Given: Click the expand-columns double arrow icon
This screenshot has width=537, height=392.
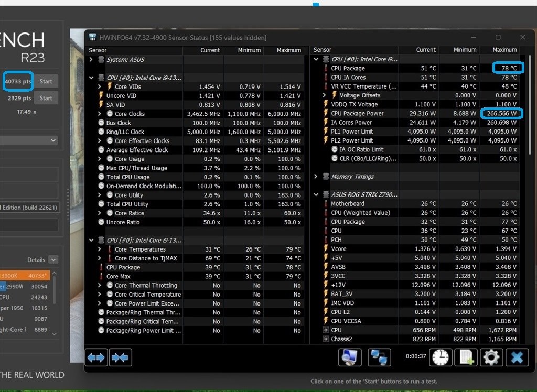Looking at the screenshot, I should point(96,357).
